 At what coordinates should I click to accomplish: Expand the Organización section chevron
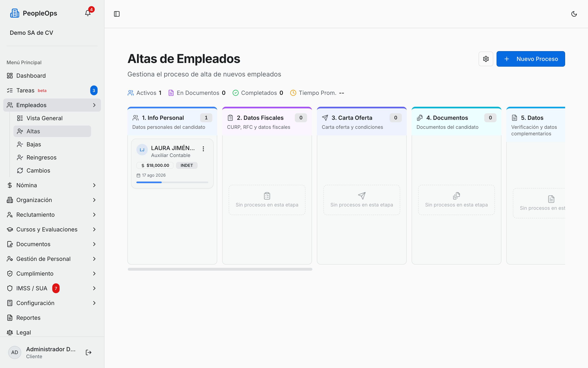tap(94, 200)
